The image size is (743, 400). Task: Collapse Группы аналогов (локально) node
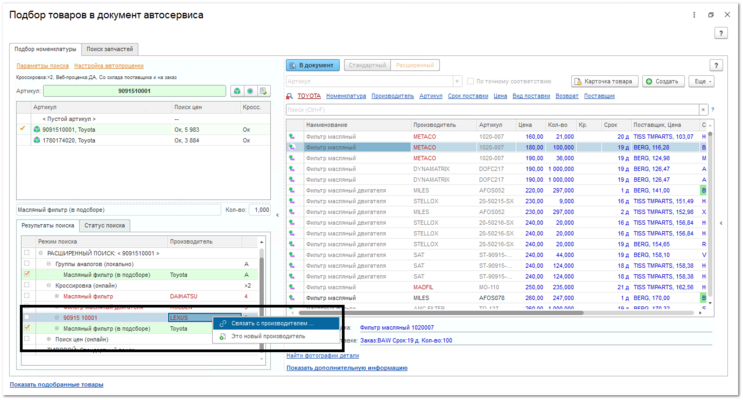[x=49, y=264]
